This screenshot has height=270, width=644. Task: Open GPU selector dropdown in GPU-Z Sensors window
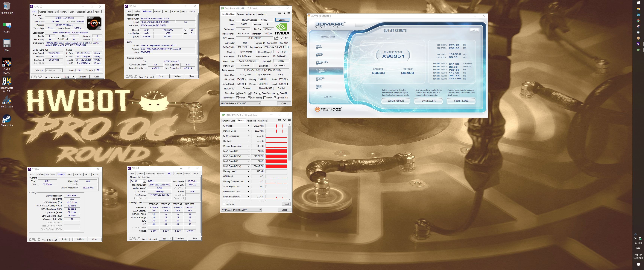coord(241,210)
